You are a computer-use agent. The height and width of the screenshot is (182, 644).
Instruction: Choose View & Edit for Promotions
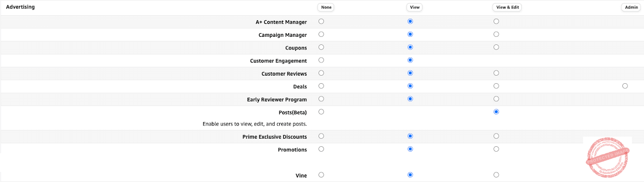point(496,149)
